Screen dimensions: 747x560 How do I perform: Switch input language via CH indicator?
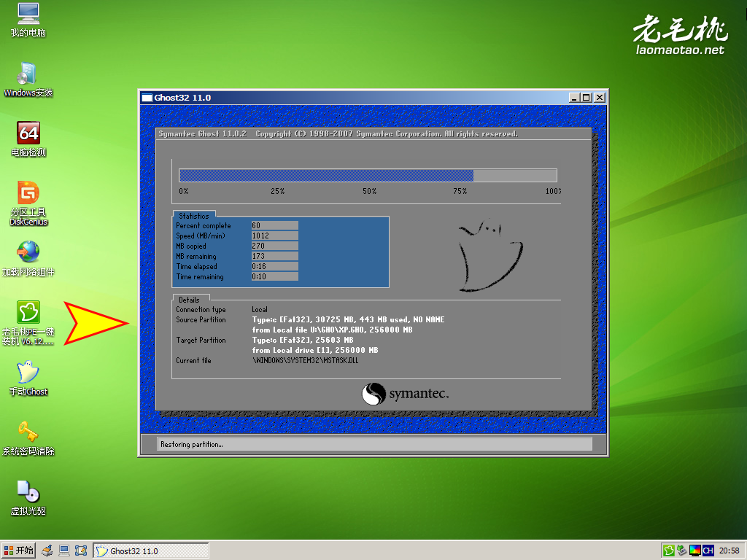click(x=708, y=551)
